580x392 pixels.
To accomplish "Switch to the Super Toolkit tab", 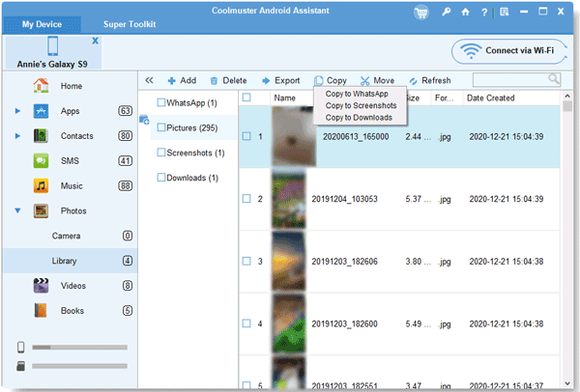I will 130,24.
